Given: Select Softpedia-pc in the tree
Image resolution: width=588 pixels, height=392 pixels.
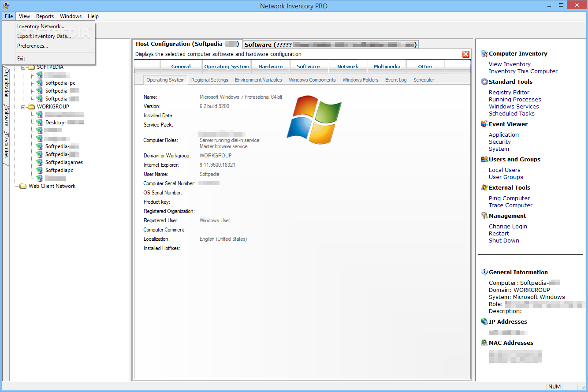Looking at the screenshot, I should pyautogui.click(x=60, y=82).
